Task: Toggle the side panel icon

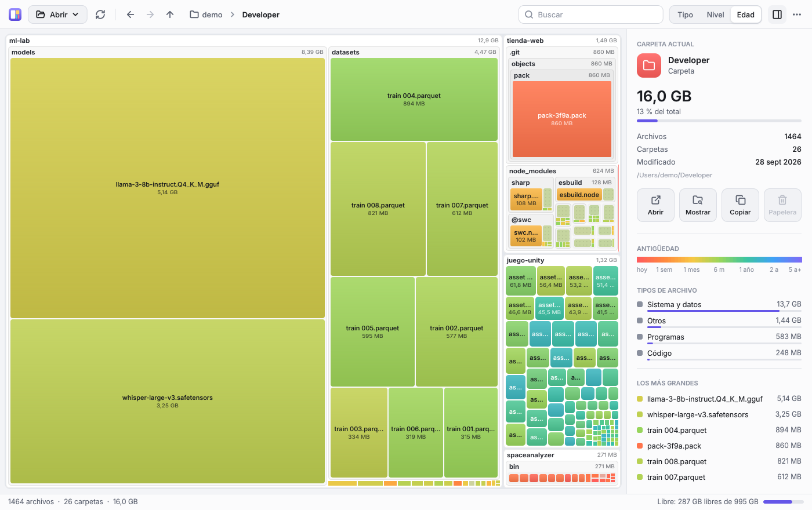Action: (777, 14)
